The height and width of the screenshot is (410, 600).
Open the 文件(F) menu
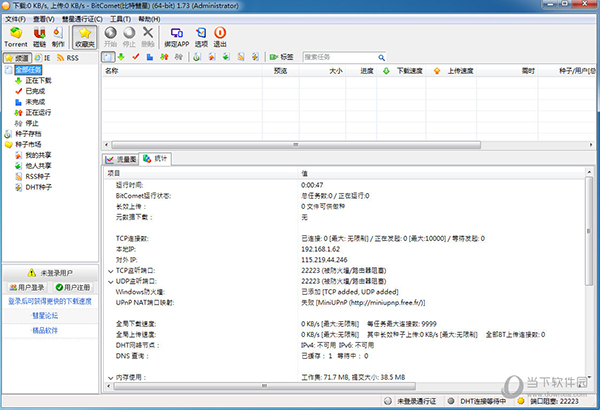(x=15, y=19)
